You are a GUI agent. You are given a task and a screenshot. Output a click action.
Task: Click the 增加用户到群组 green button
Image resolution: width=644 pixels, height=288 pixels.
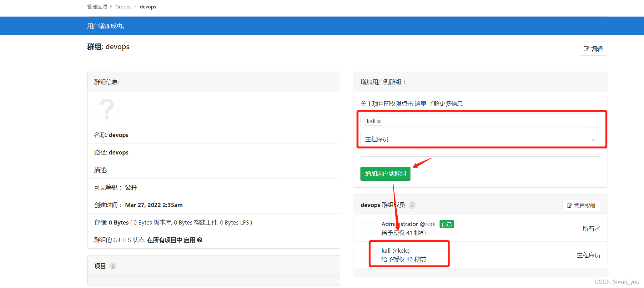(385, 174)
